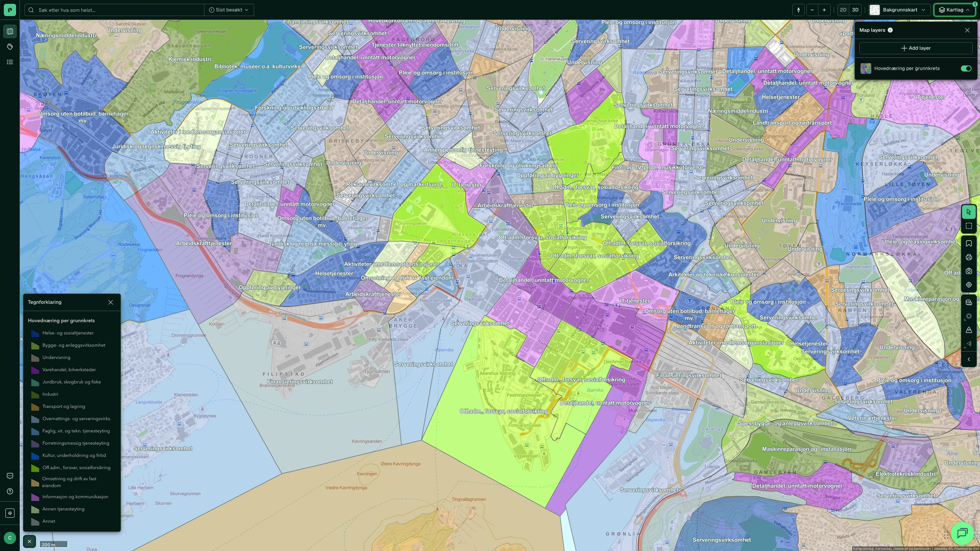
Task: Close the Map layers panel
Action: click(967, 30)
